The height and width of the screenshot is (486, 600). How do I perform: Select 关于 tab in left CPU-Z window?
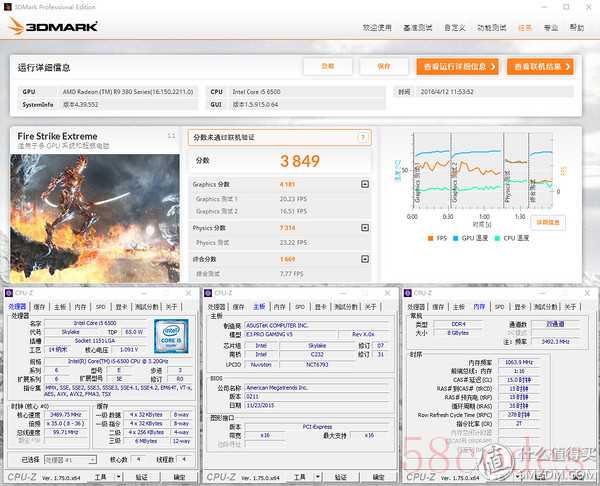point(171,307)
